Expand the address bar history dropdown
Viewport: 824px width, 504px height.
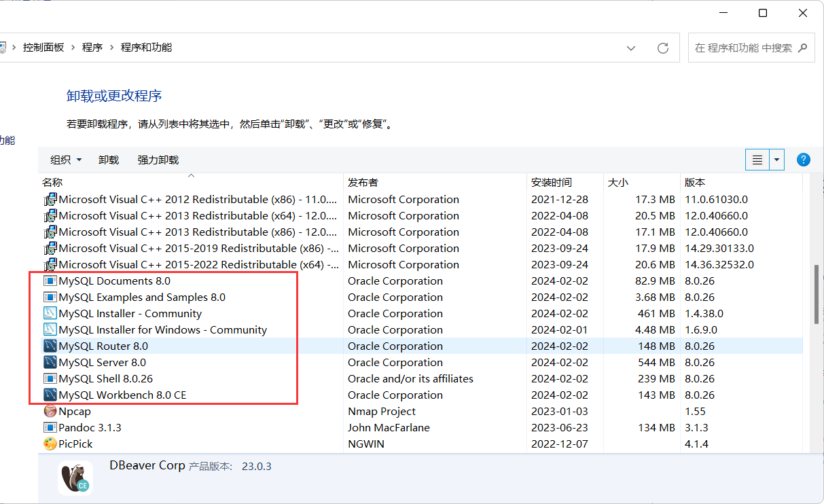(631, 48)
